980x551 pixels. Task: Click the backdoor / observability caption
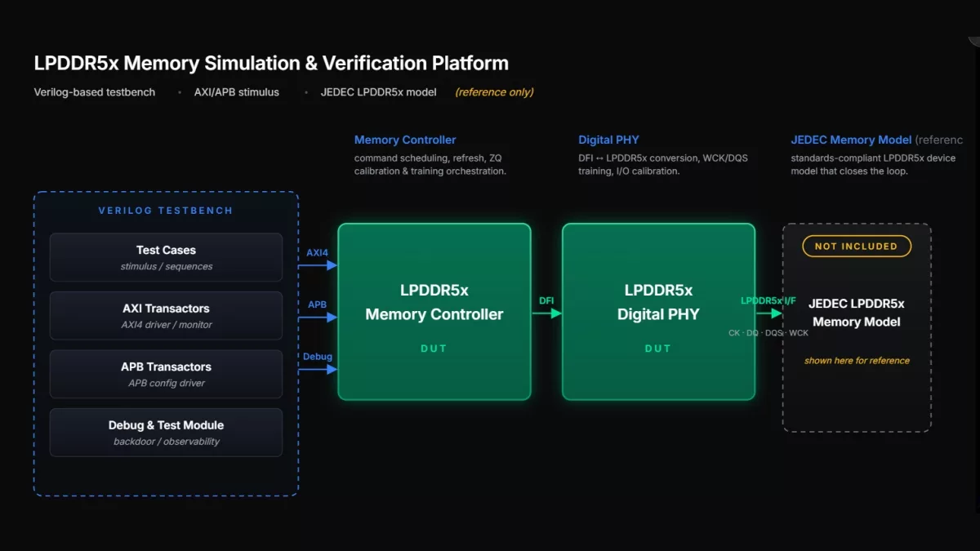coord(167,442)
